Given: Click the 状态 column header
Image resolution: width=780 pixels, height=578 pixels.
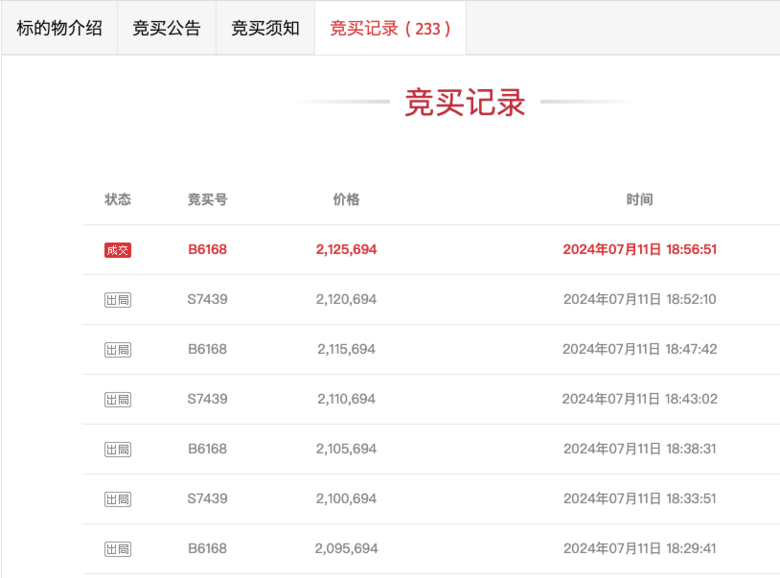Looking at the screenshot, I should click(118, 200).
